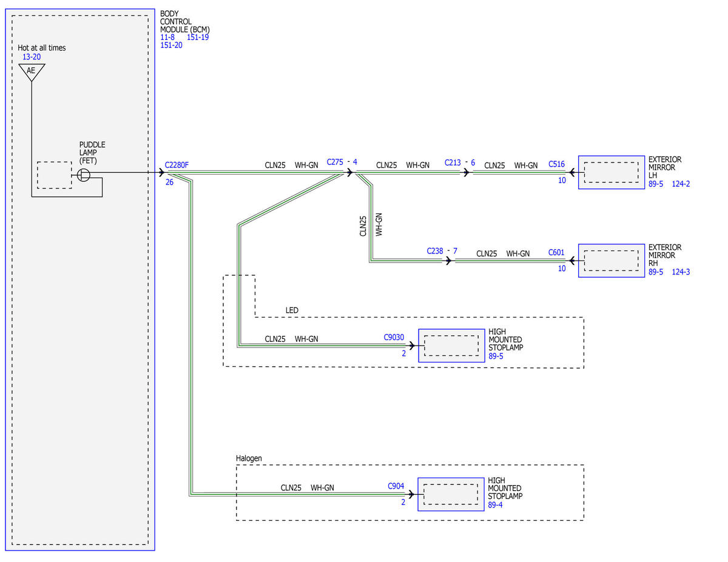Open connector C9030 link

(394, 336)
